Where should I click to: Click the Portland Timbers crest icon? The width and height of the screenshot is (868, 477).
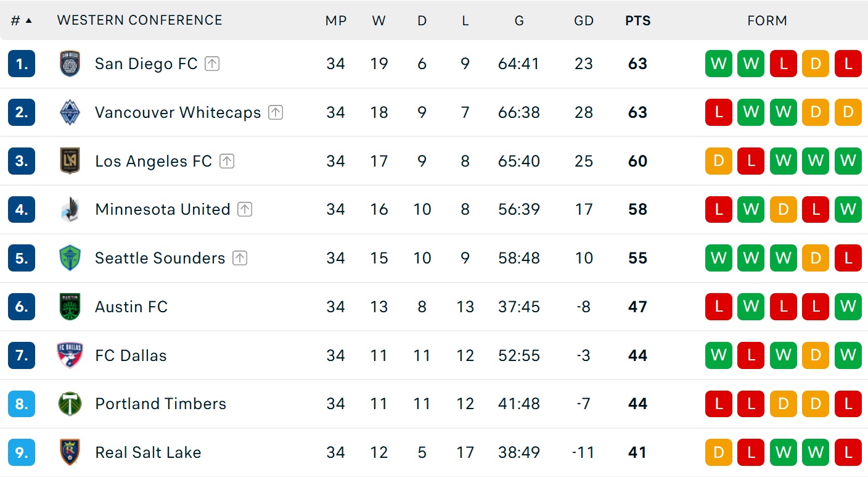coord(70,404)
